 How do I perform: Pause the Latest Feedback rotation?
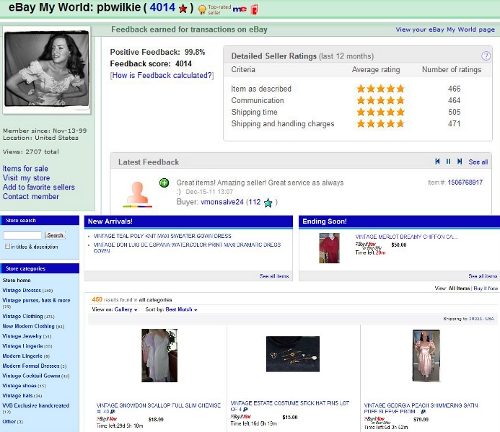(448, 161)
